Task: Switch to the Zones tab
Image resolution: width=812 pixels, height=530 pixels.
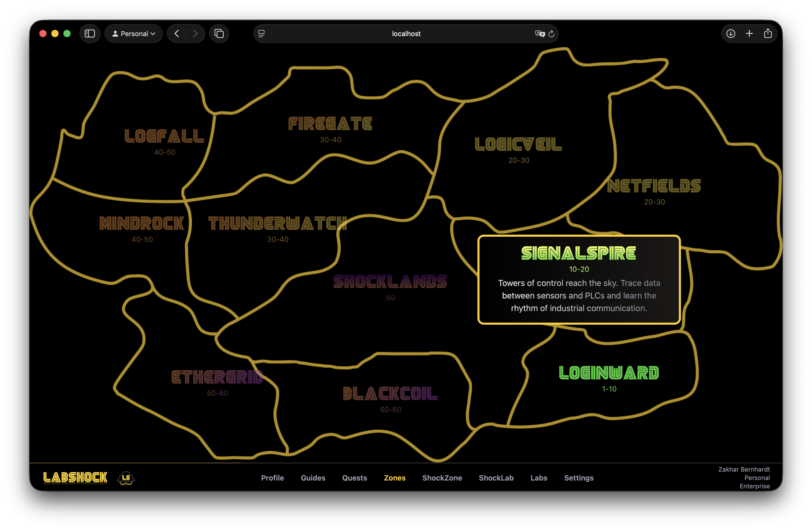Action: click(x=395, y=478)
